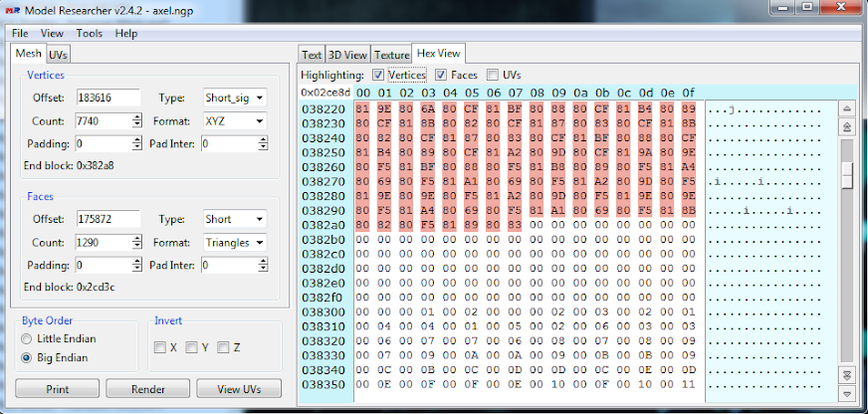
Task: Click Vertices Offset field 183616
Action: 108,98
